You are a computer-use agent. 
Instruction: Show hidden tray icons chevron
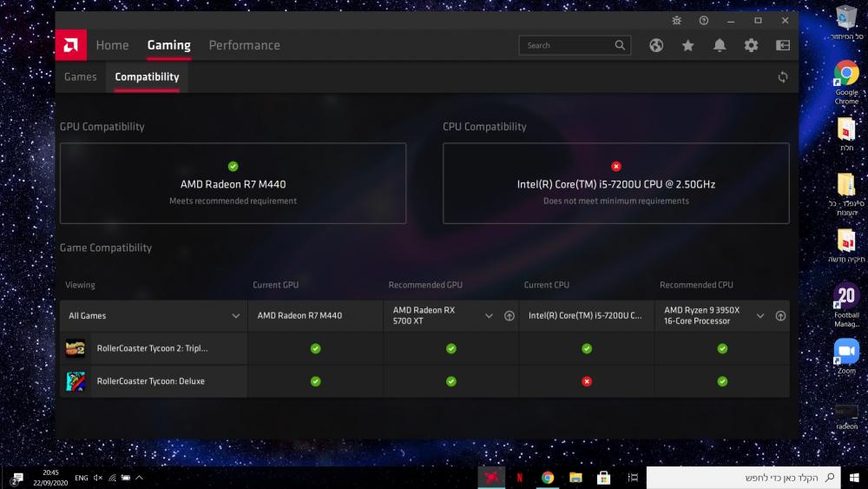[x=139, y=478]
